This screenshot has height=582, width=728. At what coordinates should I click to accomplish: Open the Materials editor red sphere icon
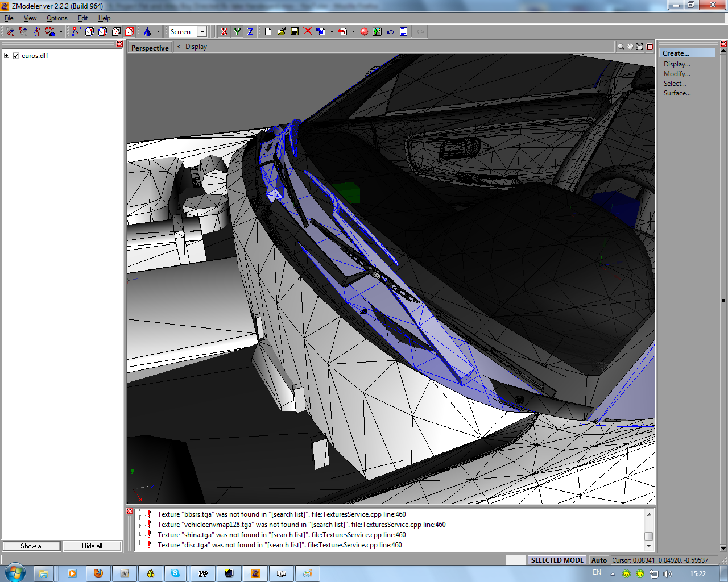[364, 32]
